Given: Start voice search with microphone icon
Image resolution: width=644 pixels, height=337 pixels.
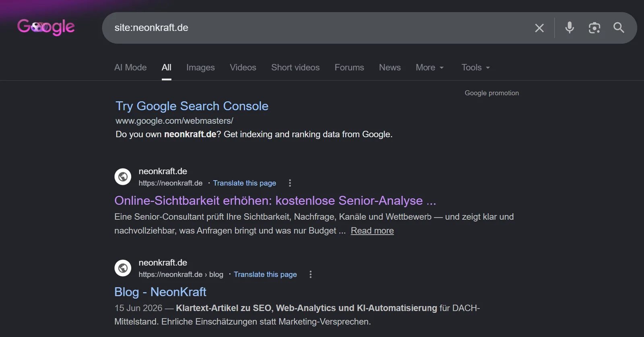Looking at the screenshot, I should coord(570,27).
